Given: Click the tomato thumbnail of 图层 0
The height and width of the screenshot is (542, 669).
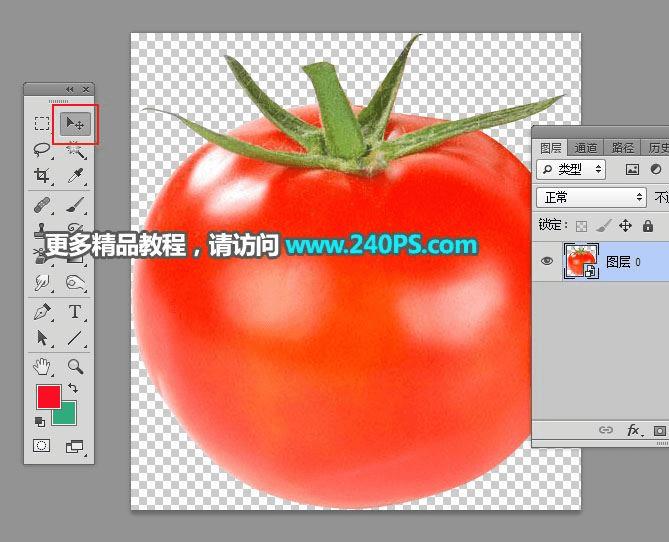Looking at the screenshot, I should [x=581, y=261].
